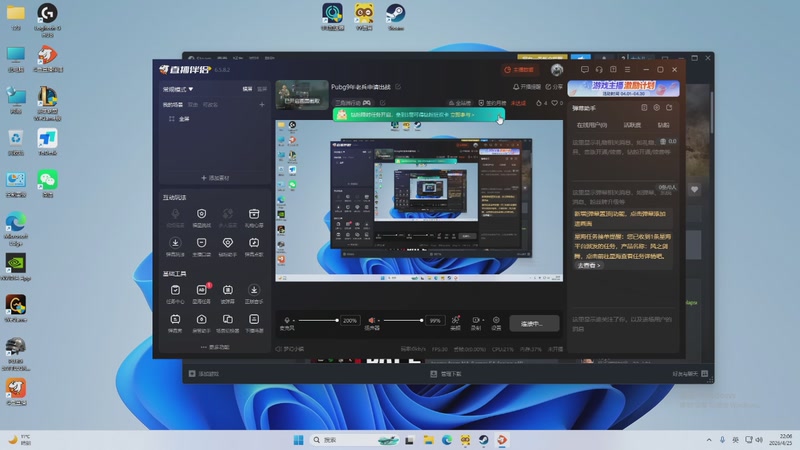Click the 录制 record icon
Screen dimensions: 800x450
click(x=475, y=320)
